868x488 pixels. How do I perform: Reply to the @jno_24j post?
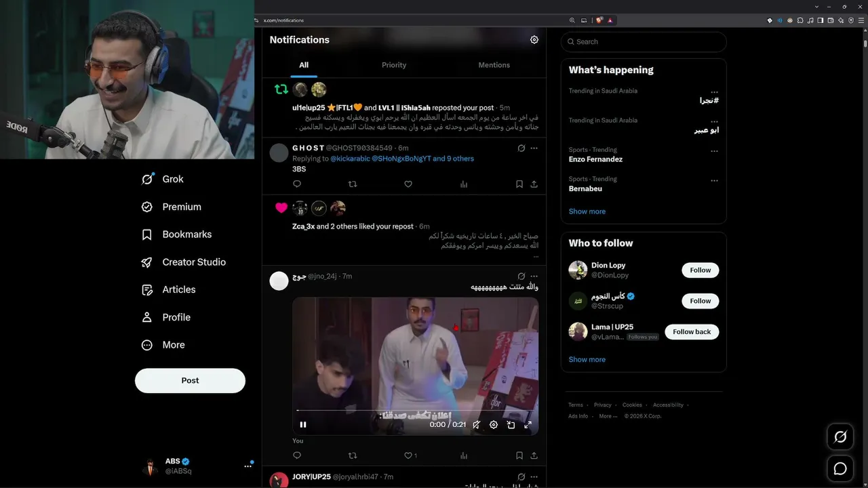click(297, 455)
